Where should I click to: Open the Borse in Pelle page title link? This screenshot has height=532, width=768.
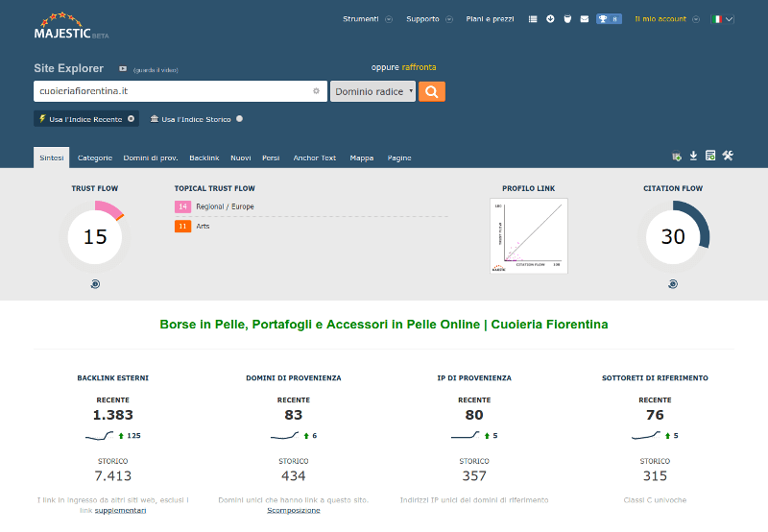tap(384, 325)
